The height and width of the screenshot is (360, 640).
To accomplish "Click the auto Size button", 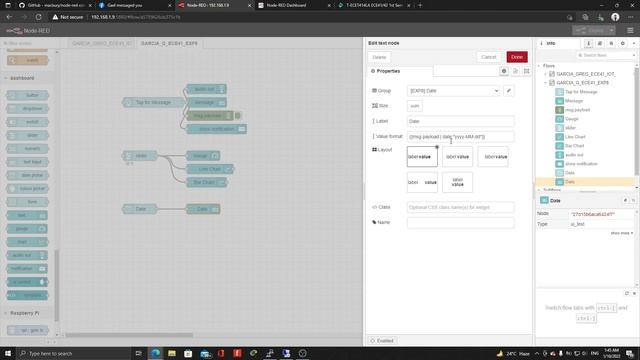I will click(x=415, y=106).
